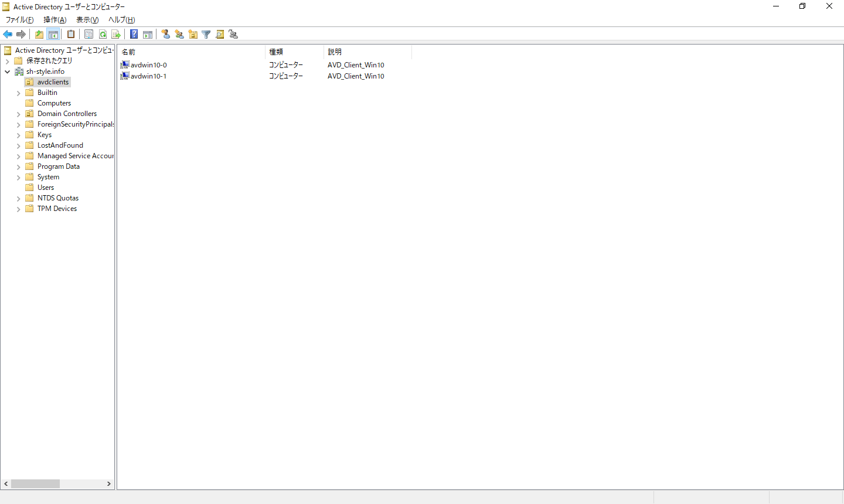Click the tree scrollbar left arrow

tap(6, 484)
